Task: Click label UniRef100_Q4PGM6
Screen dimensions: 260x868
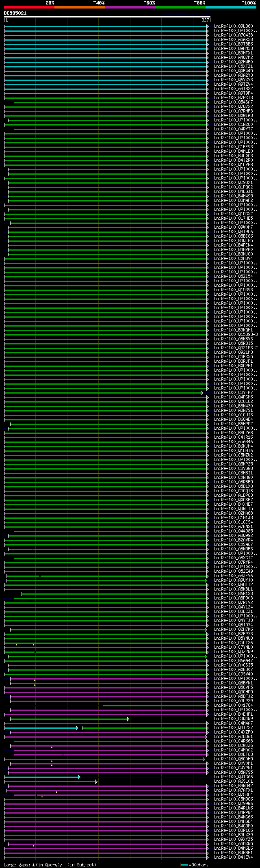Action: click(233, 397)
